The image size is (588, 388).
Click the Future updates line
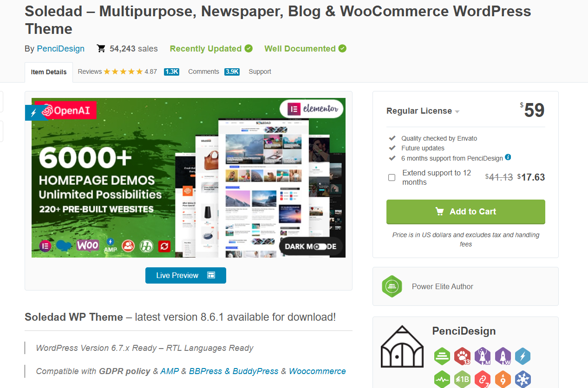pos(423,148)
